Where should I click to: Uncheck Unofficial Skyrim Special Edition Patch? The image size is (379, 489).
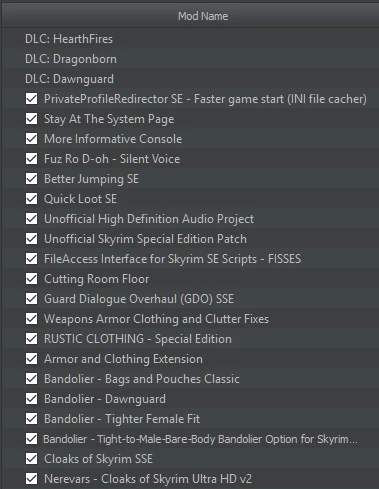[32, 239]
